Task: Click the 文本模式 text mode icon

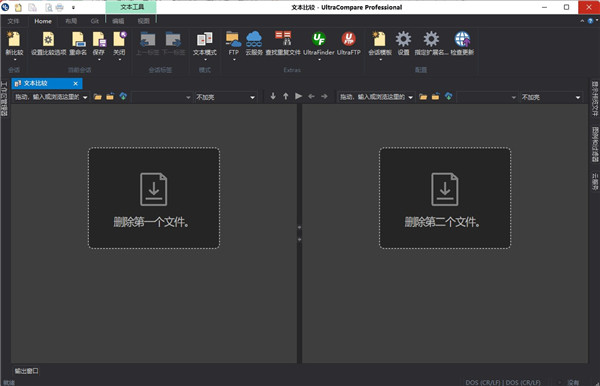Action: [x=205, y=39]
